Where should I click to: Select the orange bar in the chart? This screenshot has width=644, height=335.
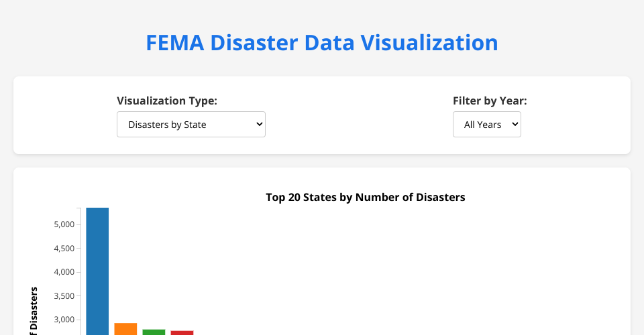[125, 329]
